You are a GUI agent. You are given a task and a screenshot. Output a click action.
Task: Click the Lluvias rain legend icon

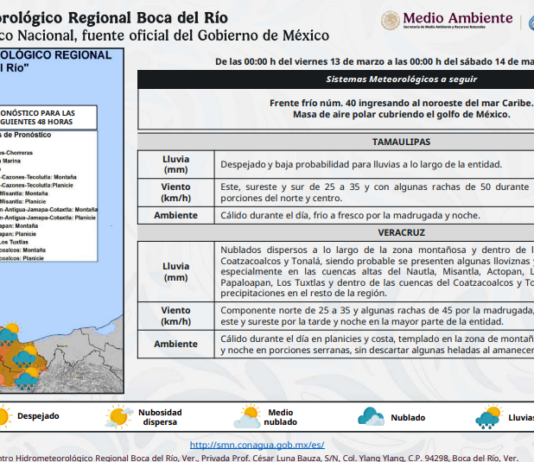click(x=489, y=417)
